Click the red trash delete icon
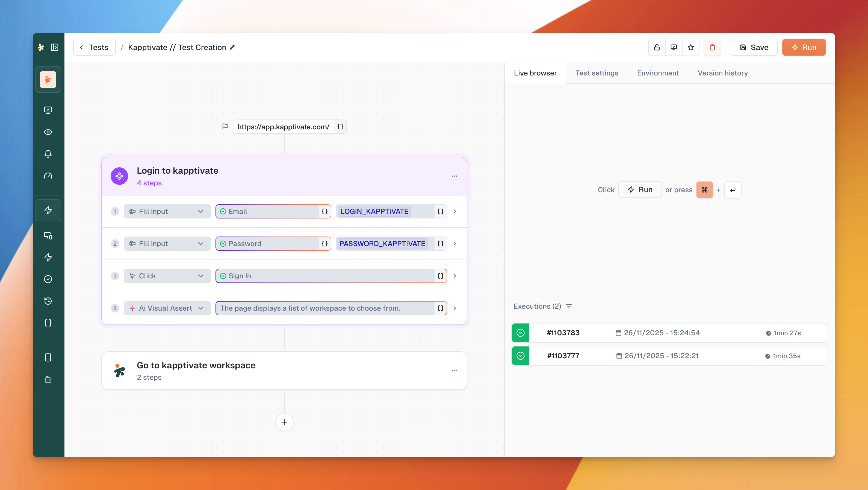The image size is (868, 490). (712, 47)
